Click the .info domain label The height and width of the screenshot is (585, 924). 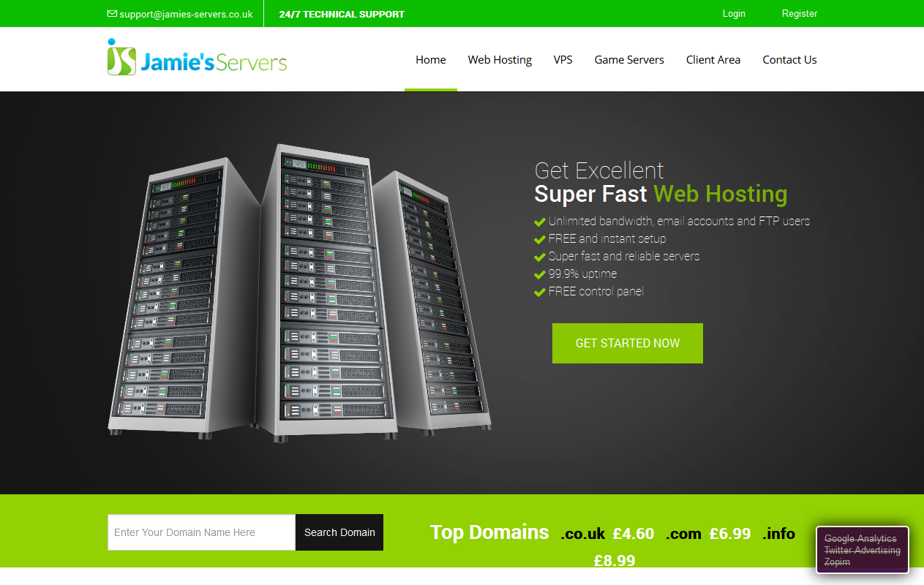pyautogui.click(x=778, y=534)
